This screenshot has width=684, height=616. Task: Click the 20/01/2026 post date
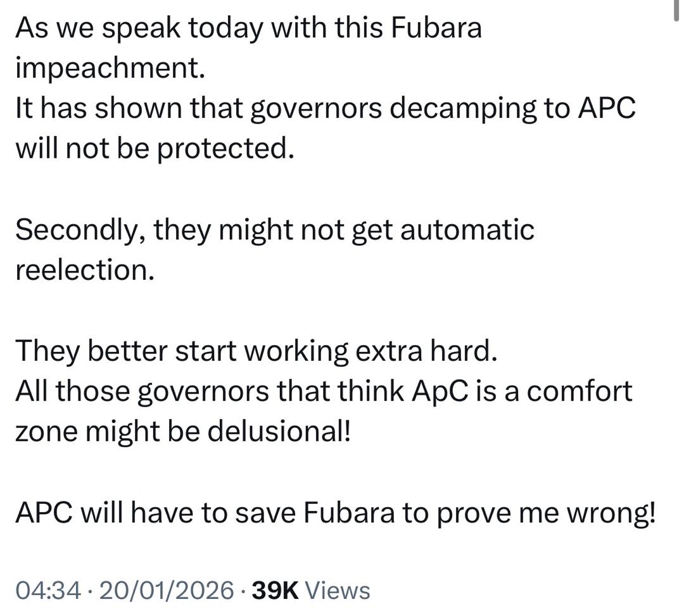(x=167, y=590)
